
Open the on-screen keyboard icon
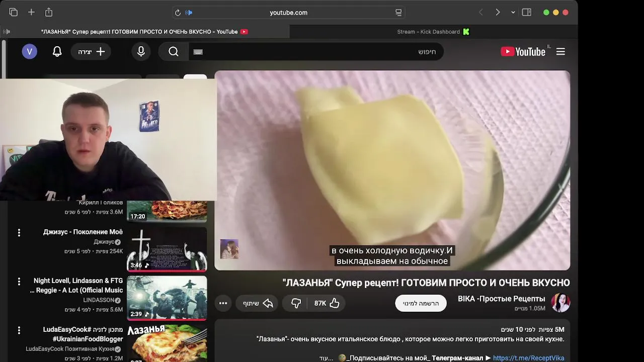pyautogui.click(x=198, y=52)
